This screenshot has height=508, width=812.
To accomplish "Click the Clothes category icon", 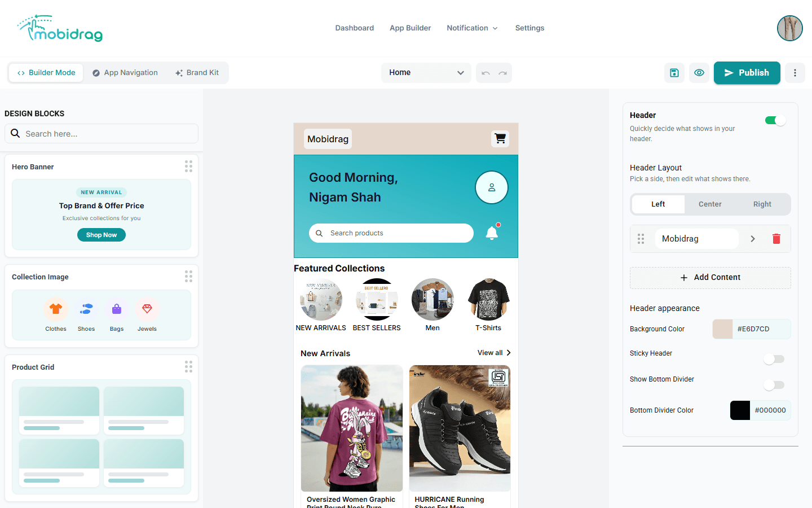I will tap(56, 309).
